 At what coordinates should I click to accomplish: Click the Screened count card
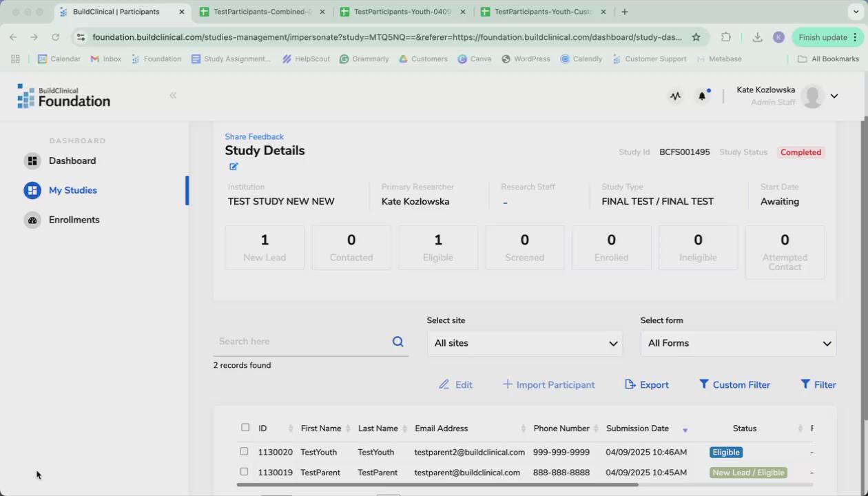click(525, 247)
